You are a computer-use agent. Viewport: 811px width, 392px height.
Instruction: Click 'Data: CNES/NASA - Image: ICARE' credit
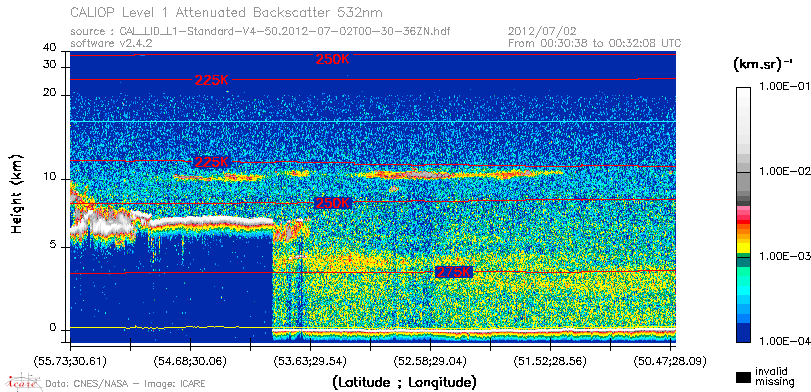[x=126, y=383]
